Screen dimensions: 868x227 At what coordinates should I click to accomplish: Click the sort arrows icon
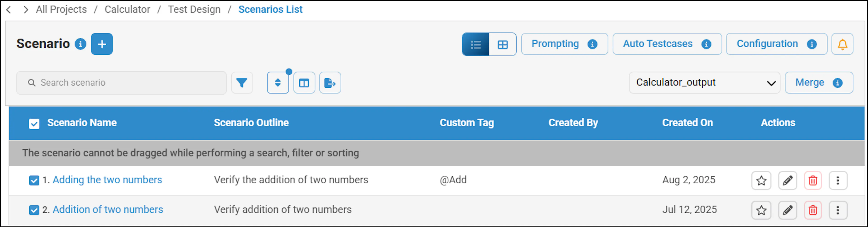point(278,82)
